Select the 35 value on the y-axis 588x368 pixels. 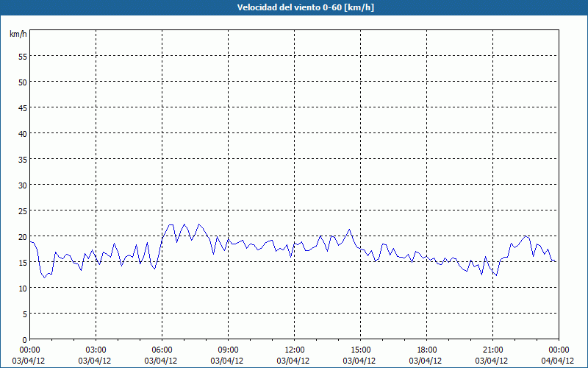coord(23,160)
